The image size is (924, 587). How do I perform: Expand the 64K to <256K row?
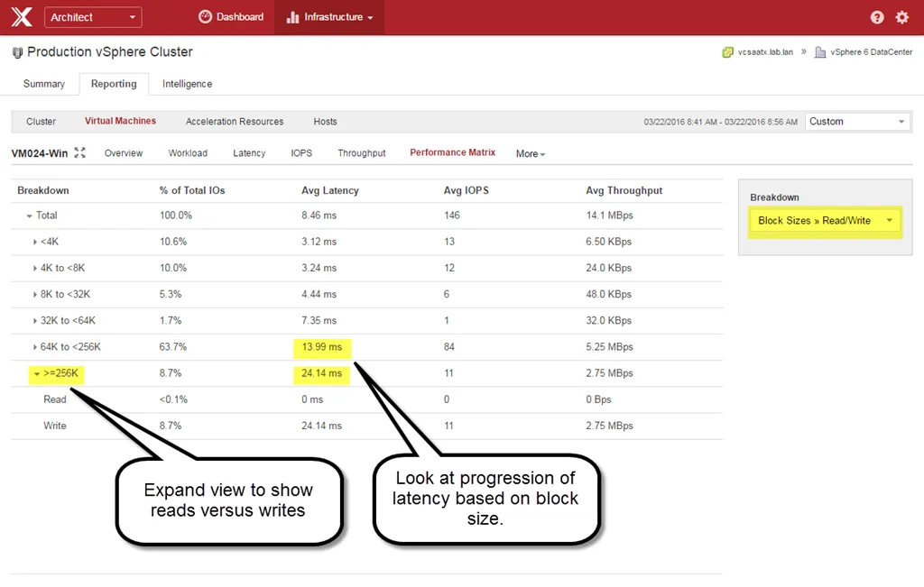pos(35,347)
